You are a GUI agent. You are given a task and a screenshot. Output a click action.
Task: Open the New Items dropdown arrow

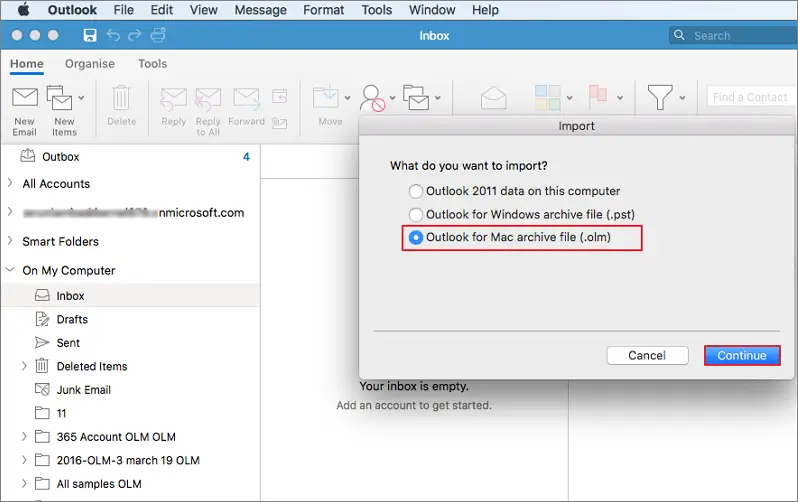pos(81,98)
